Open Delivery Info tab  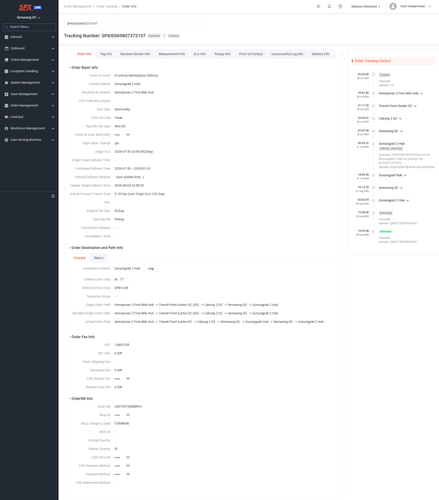click(x=320, y=54)
